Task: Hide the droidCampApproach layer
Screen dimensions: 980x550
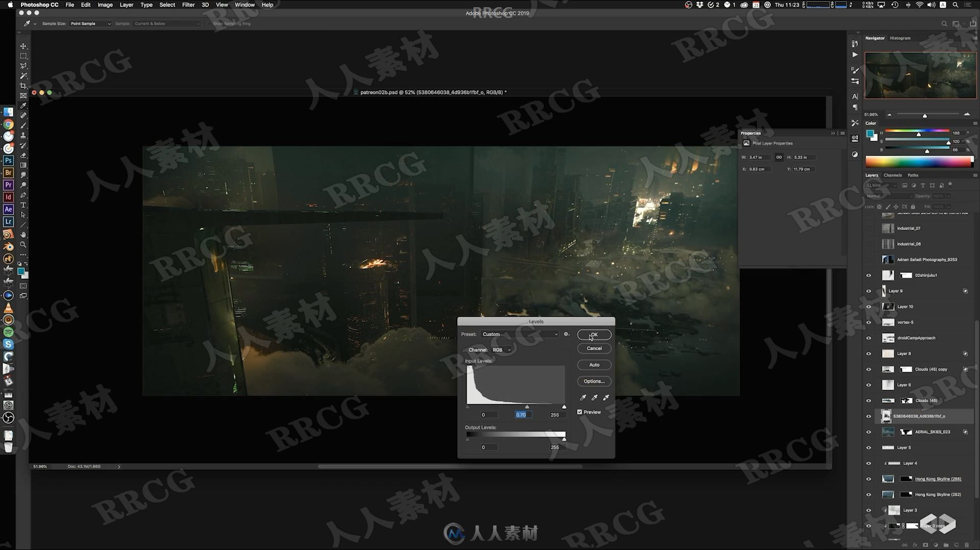Action: click(868, 338)
